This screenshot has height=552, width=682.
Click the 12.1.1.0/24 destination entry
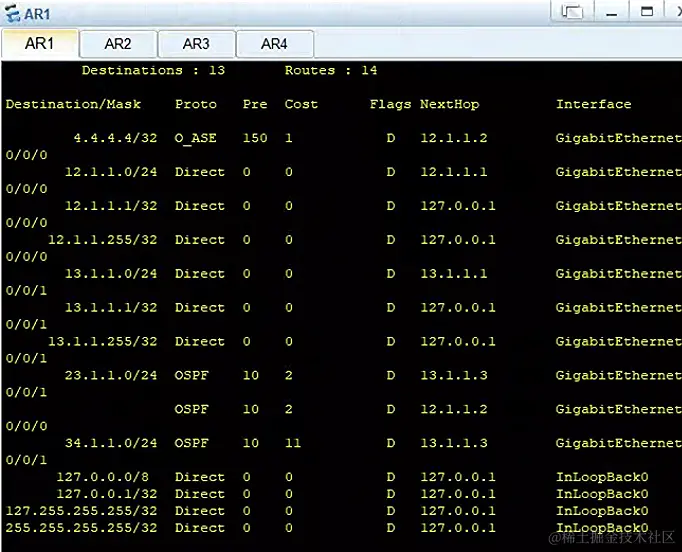click(111, 172)
